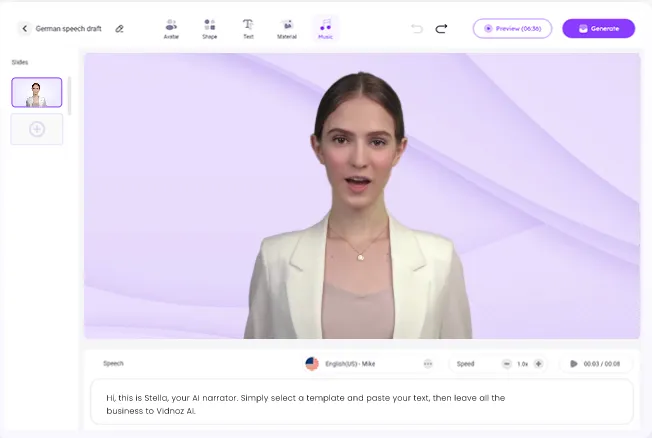Decrease speech speed with minus
The width and height of the screenshot is (652, 438).
coord(506,364)
